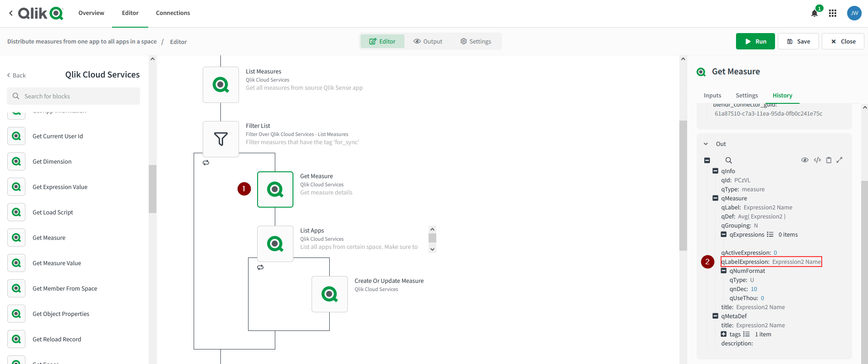Select the List Apps block icon
Viewport: 868px width, 364px height.
[x=275, y=244]
